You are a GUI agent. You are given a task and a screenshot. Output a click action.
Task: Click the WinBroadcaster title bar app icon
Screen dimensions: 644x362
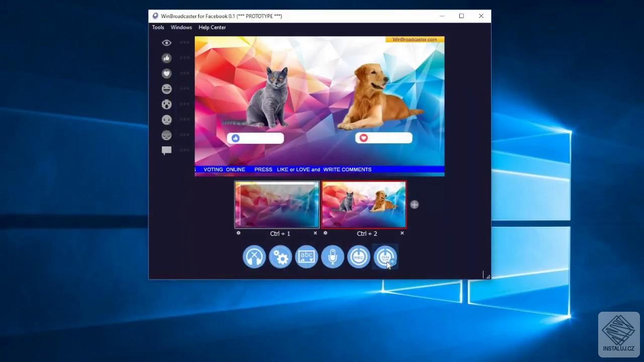[155, 16]
